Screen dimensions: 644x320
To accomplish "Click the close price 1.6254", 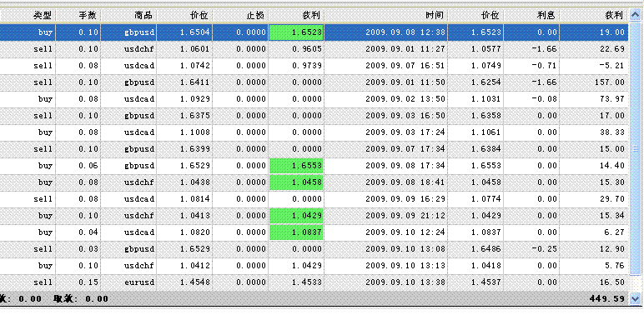I will click(x=486, y=82).
